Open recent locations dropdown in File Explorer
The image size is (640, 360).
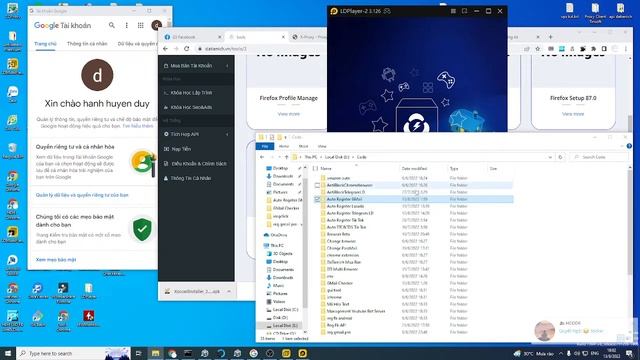279,157
